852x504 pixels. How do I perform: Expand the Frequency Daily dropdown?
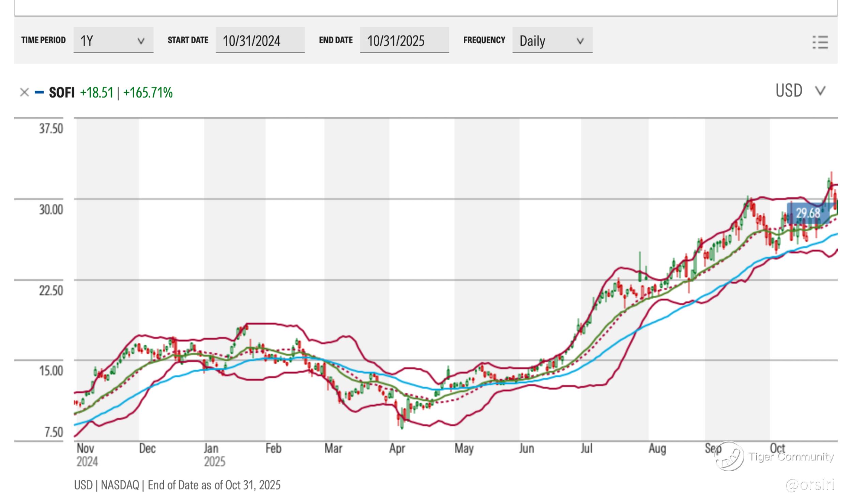[x=552, y=41]
